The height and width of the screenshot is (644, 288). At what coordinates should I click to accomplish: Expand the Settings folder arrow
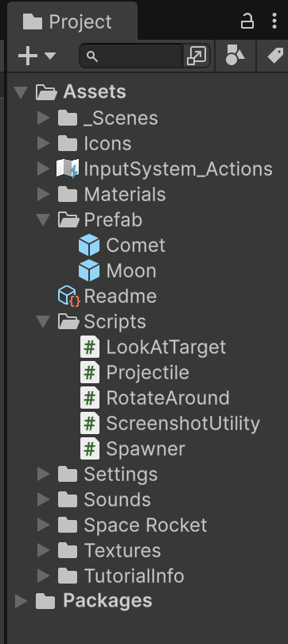click(43, 475)
